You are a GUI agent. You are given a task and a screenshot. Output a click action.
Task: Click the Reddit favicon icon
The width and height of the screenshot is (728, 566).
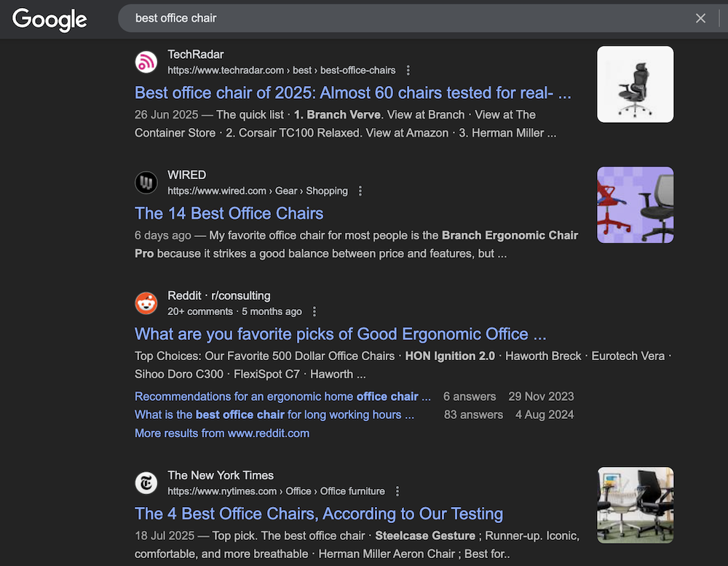coord(146,303)
